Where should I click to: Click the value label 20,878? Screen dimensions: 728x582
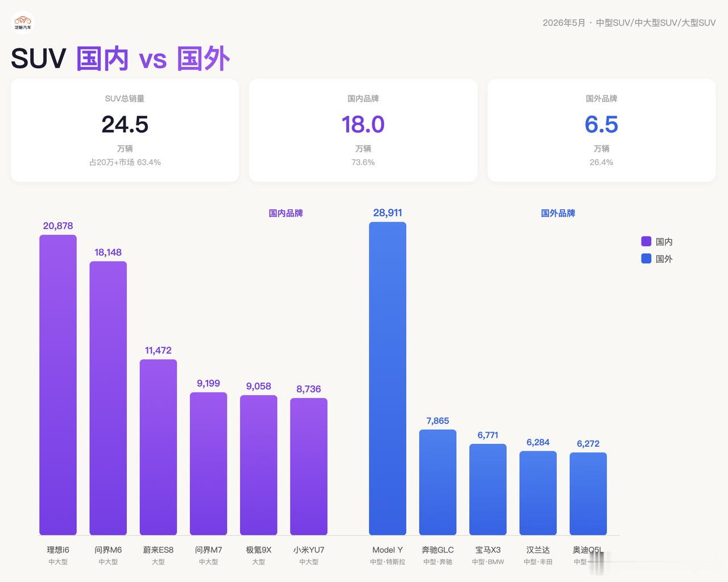tap(58, 226)
